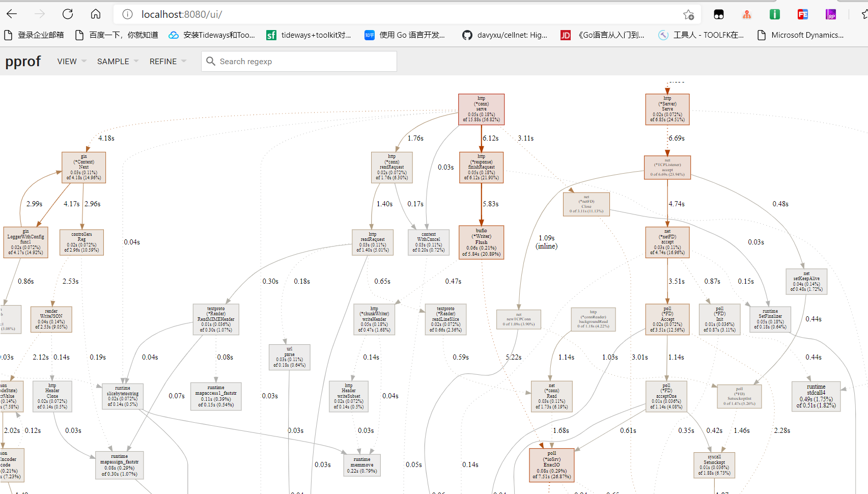
Task: Navigate back with the browser back arrow
Action: [11, 14]
